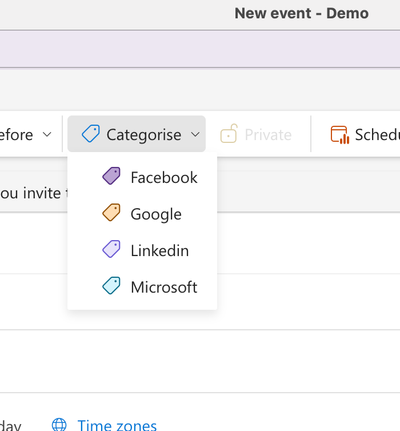Click the unlocked padlock Private icon

pos(229,134)
